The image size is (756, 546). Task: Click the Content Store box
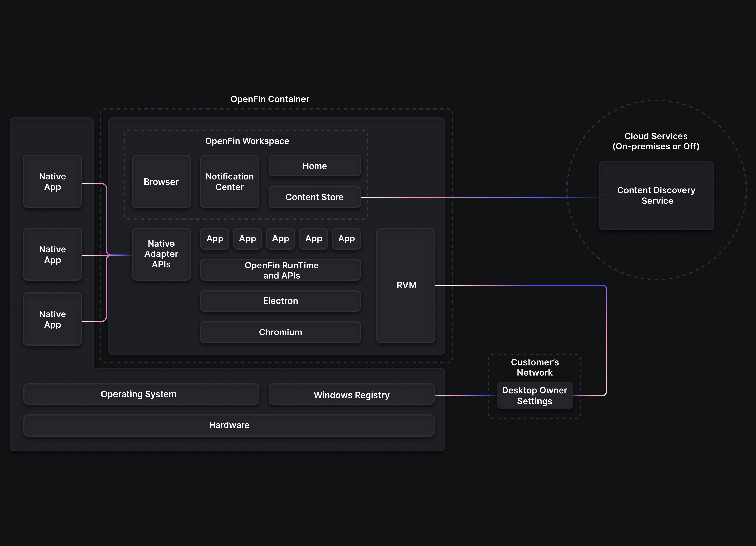[315, 197]
